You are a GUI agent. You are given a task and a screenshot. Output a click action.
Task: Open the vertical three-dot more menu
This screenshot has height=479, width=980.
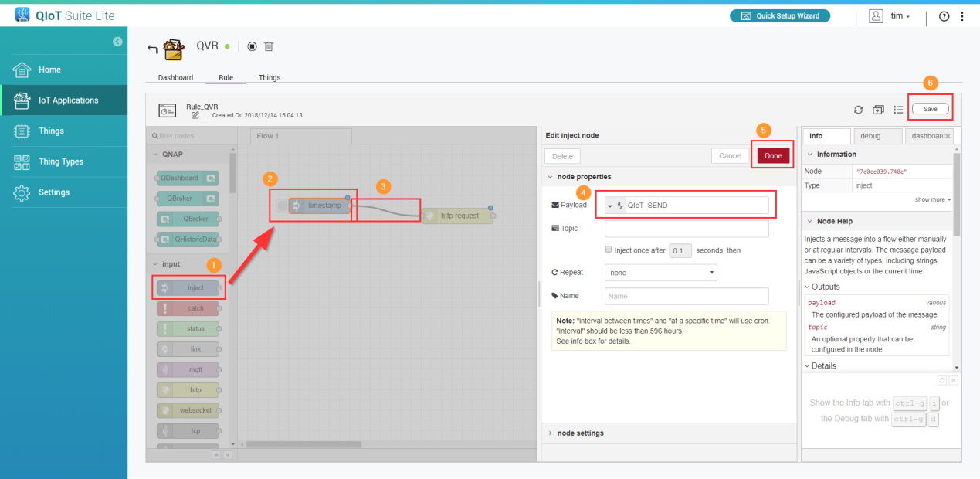[961, 16]
